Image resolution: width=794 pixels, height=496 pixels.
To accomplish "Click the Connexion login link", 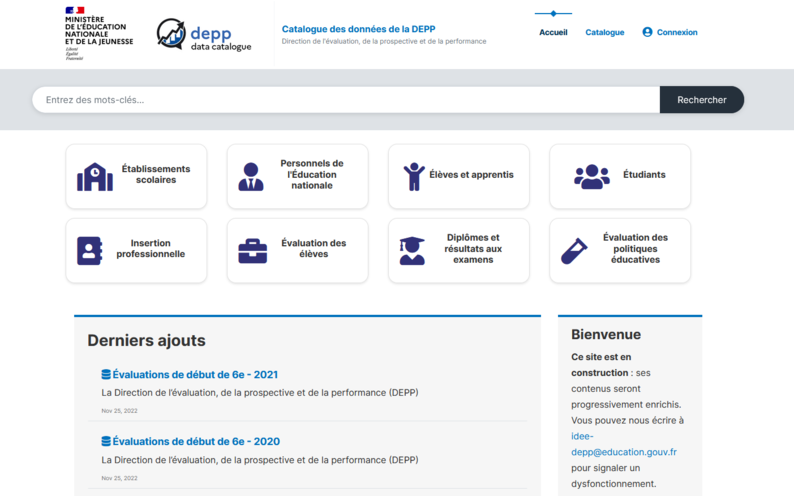I will (x=677, y=32).
